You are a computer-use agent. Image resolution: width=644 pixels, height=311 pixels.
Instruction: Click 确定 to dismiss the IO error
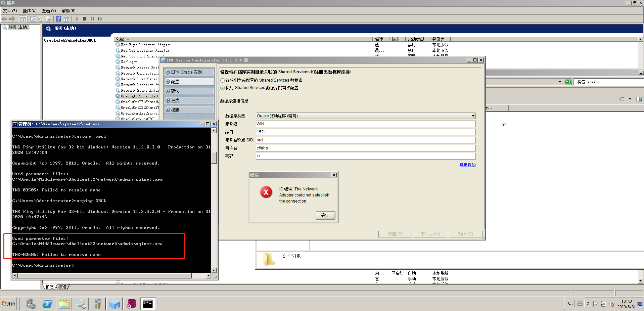pyautogui.click(x=325, y=215)
